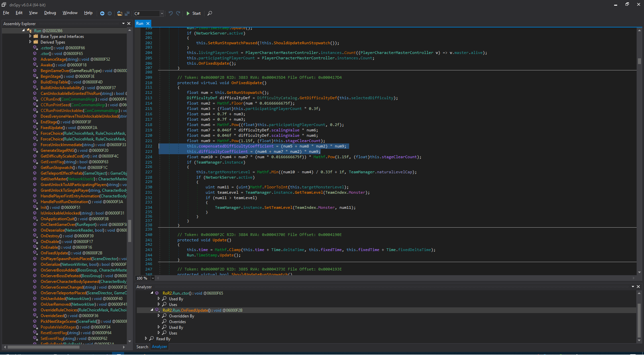Open the Debug menu
644x362 pixels.
tap(50, 13)
